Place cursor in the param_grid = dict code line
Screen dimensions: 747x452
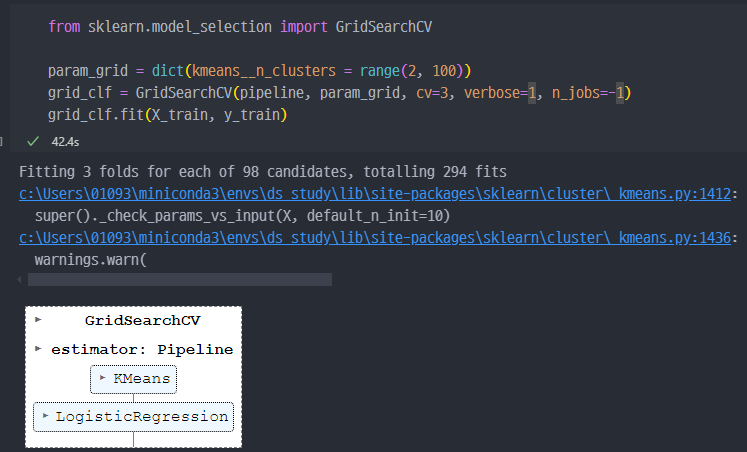tap(259, 71)
